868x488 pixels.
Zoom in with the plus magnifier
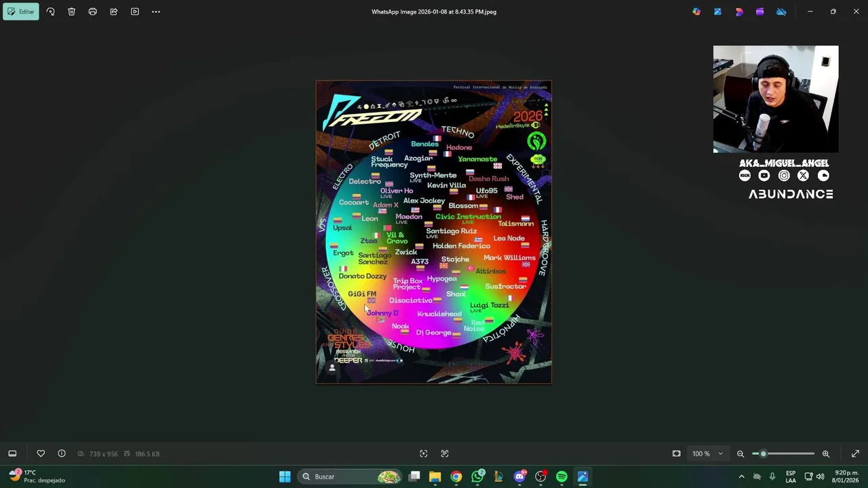(826, 453)
